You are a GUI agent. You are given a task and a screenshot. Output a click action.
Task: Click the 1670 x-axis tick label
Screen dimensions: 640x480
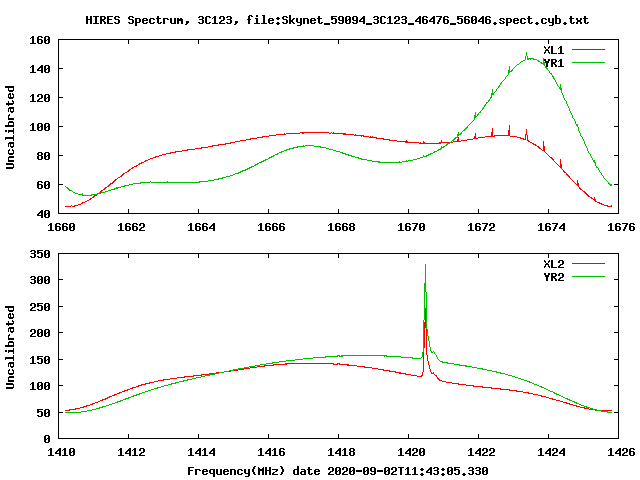click(x=411, y=227)
